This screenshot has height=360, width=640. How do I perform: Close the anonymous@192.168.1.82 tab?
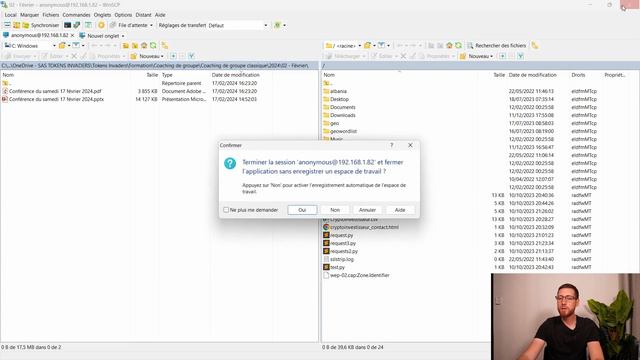73,36
